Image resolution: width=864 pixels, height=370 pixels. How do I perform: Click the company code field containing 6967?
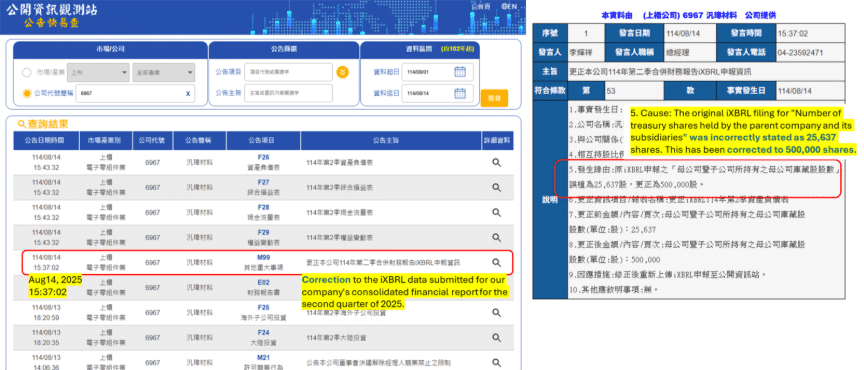coord(135,94)
